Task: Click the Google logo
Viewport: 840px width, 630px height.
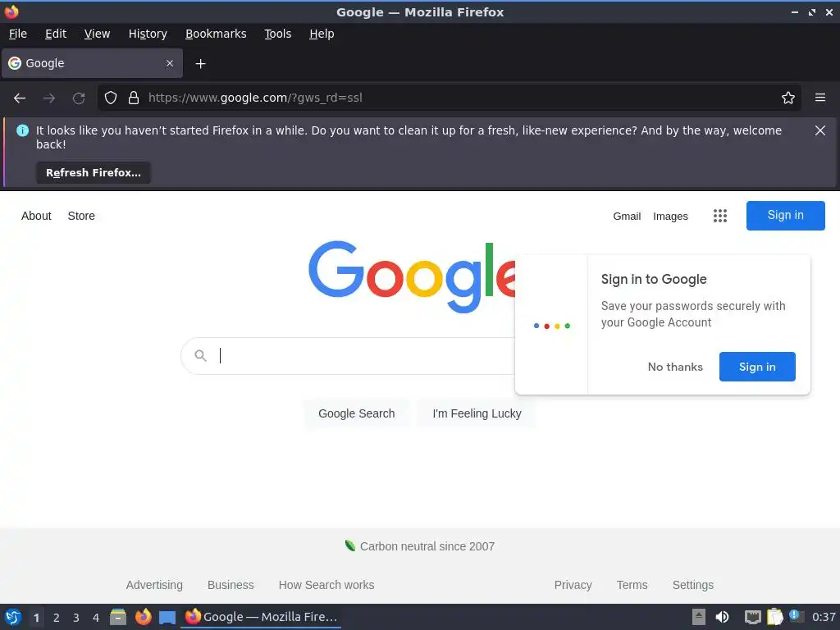Action: click(412, 277)
